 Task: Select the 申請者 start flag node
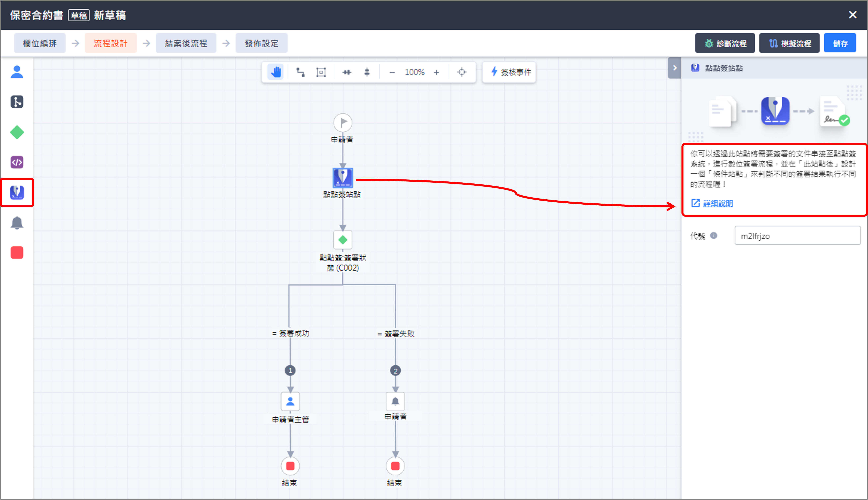click(x=342, y=123)
